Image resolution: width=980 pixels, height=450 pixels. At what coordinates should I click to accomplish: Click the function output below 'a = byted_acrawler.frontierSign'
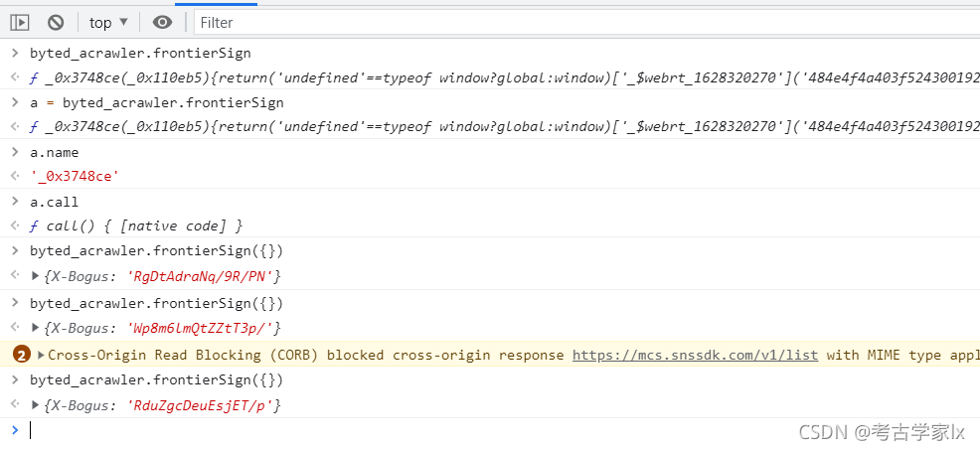pos(504,127)
